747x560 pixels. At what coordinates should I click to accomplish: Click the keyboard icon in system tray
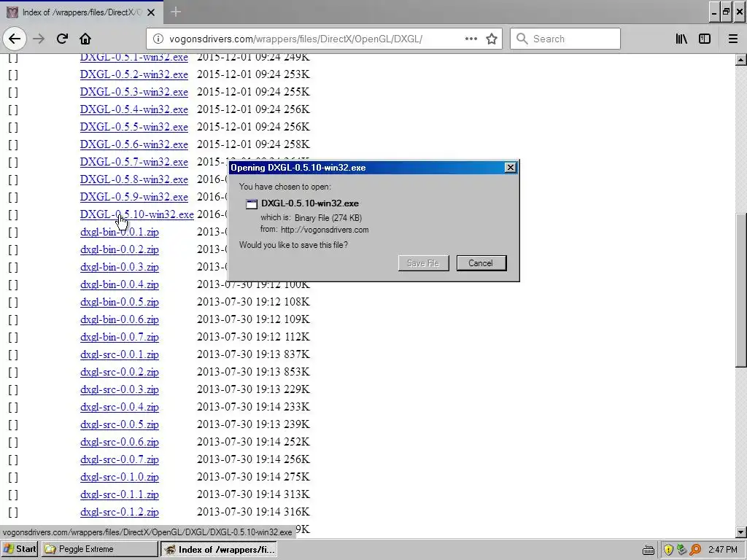pyautogui.click(x=649, y=550)
